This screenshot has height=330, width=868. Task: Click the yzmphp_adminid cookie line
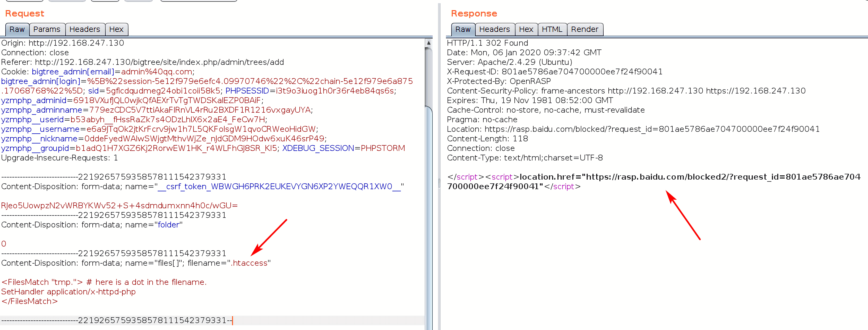[132, 100]
